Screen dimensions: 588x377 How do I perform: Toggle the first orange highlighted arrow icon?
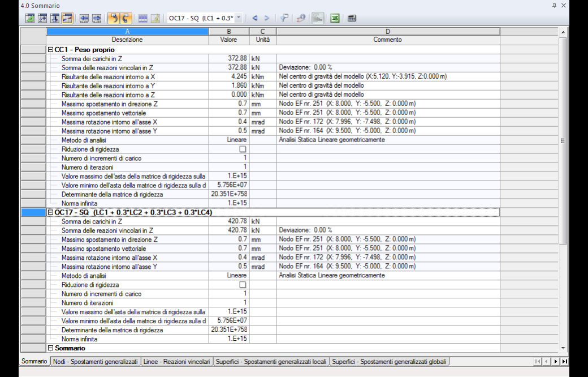coord(113,18)
